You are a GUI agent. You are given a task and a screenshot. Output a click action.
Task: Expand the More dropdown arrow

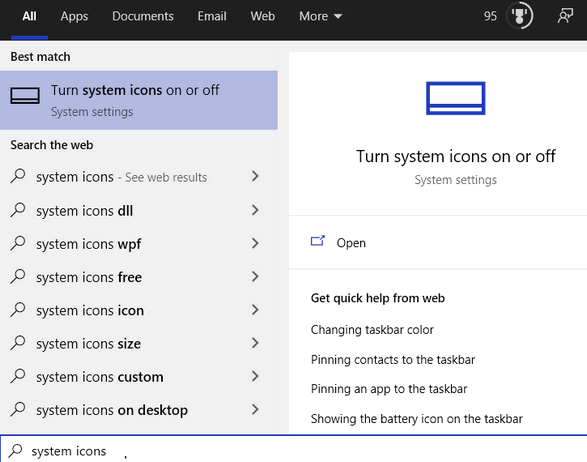coord(338,16)
